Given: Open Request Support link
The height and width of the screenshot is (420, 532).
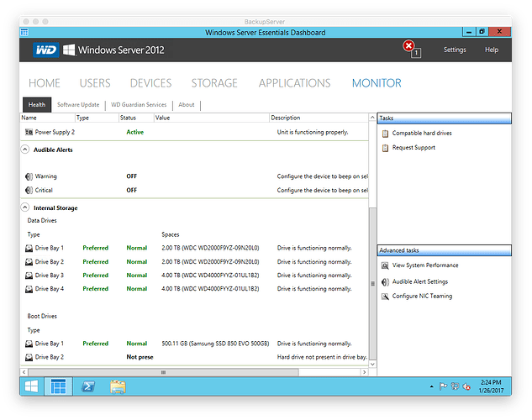Looking at the screenshot, I should (x=413, y=148).
